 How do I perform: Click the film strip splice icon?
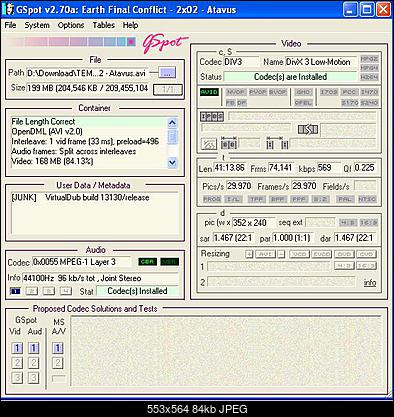pyautogui.click(x=308, y=129)
